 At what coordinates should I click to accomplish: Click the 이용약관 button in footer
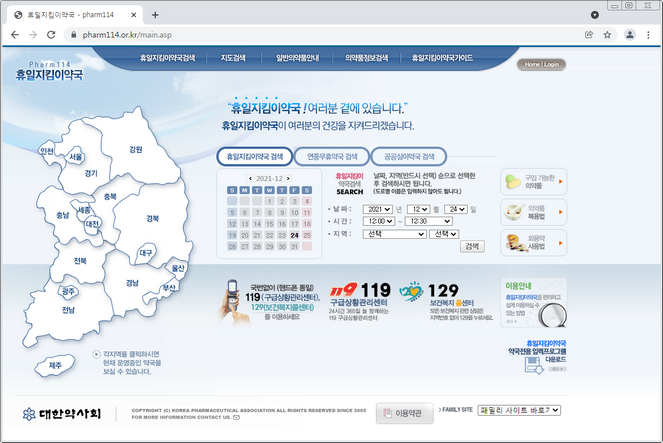405,413
